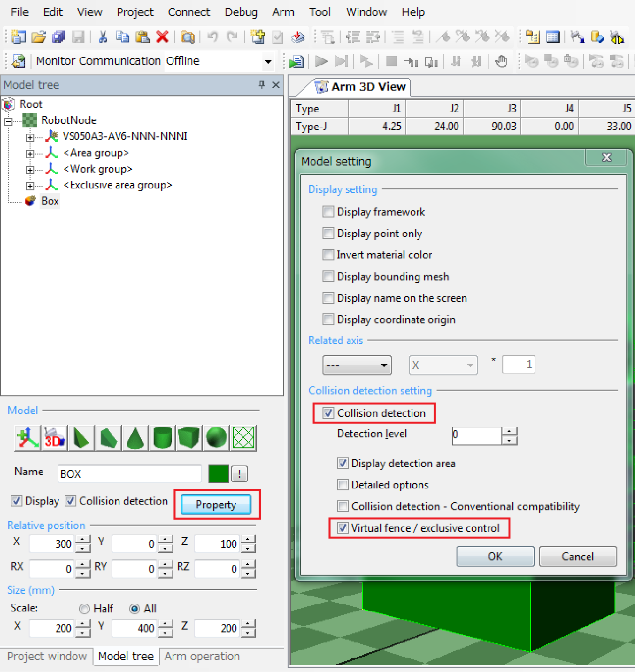Click the sphere model shape icon
Image resolution: width=635 pixels, height=672 pixels.
[216, 438]
